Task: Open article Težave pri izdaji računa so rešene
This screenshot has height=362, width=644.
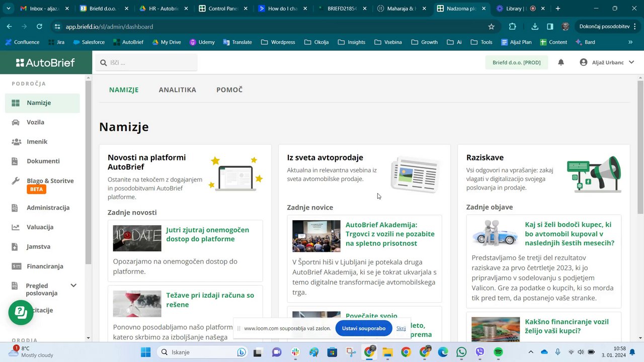Action: 210,300
